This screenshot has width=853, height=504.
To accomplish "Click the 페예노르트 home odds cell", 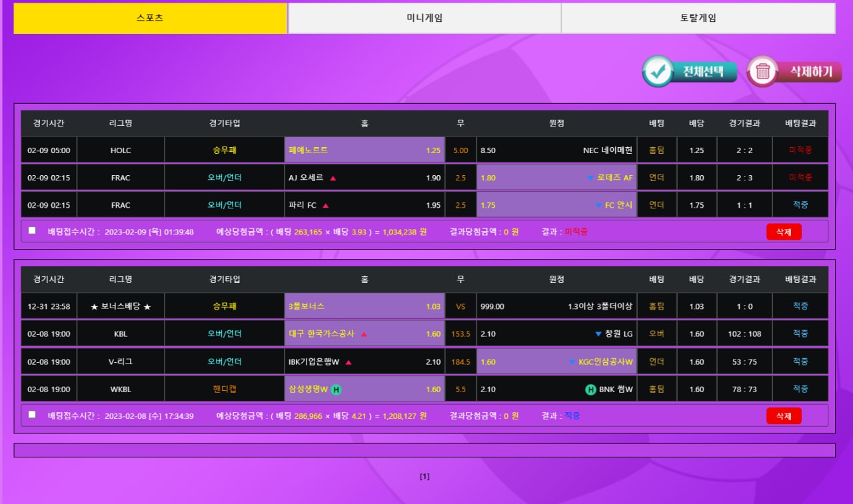I will [x=364, y=150].
